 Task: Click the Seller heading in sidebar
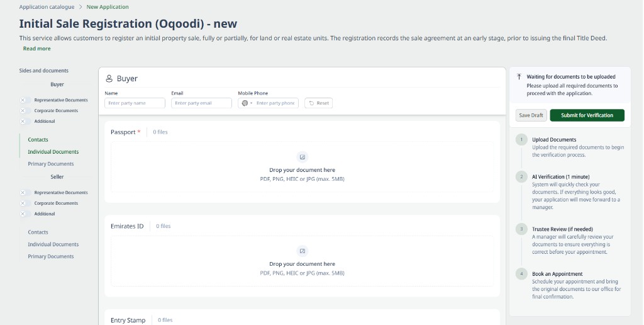pos(57,177)
